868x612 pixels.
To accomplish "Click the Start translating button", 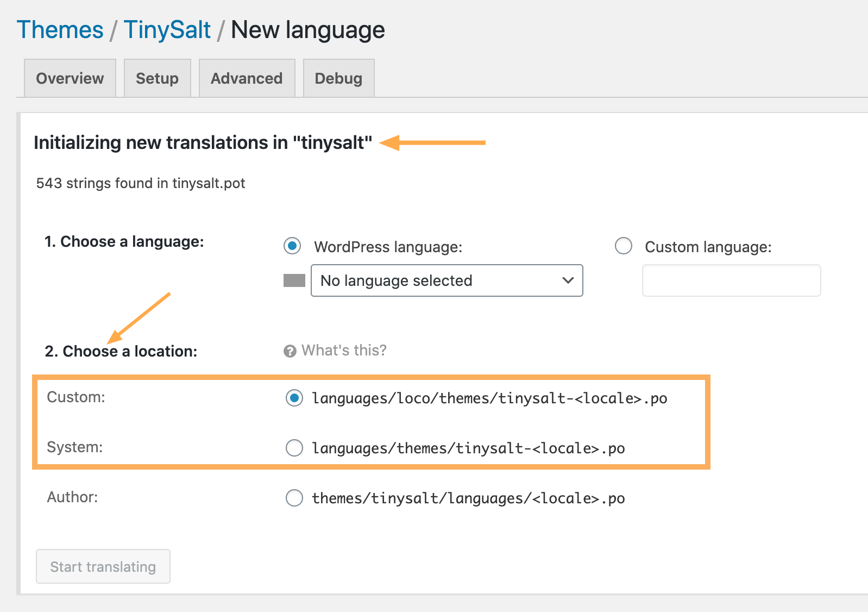I will point(103,566).
